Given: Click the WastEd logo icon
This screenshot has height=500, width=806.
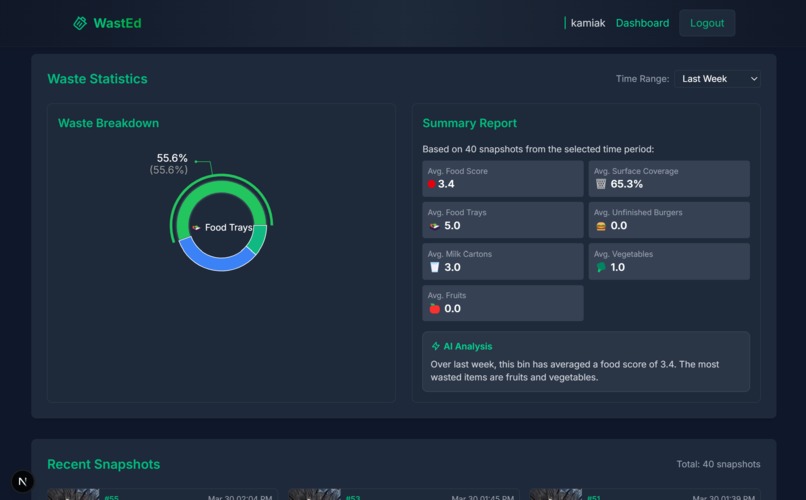Looking at the screenshot, I should [x=80, y=23].
